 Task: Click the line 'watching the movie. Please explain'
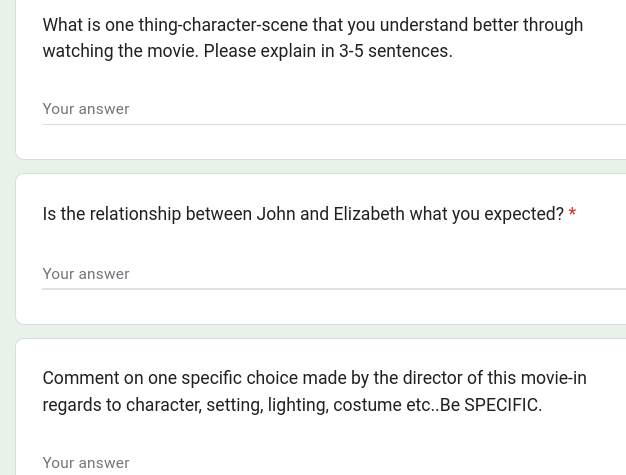coord(248,51)
